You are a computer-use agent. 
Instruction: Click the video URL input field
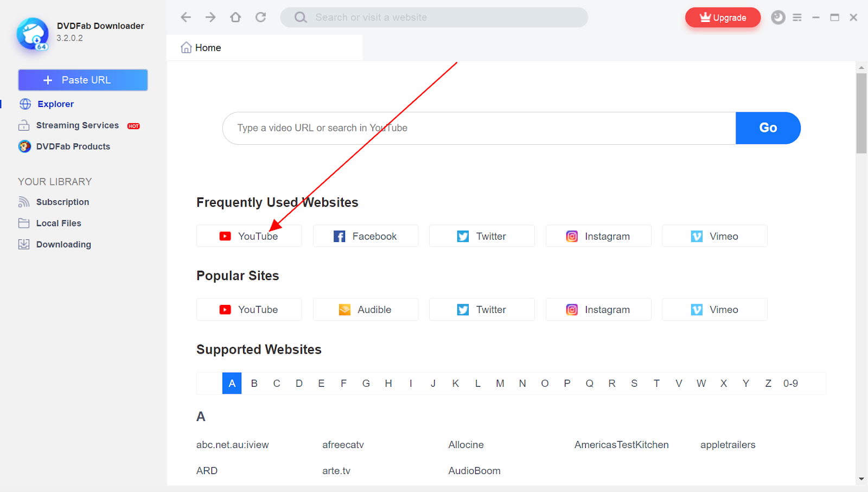pos(479,128)
